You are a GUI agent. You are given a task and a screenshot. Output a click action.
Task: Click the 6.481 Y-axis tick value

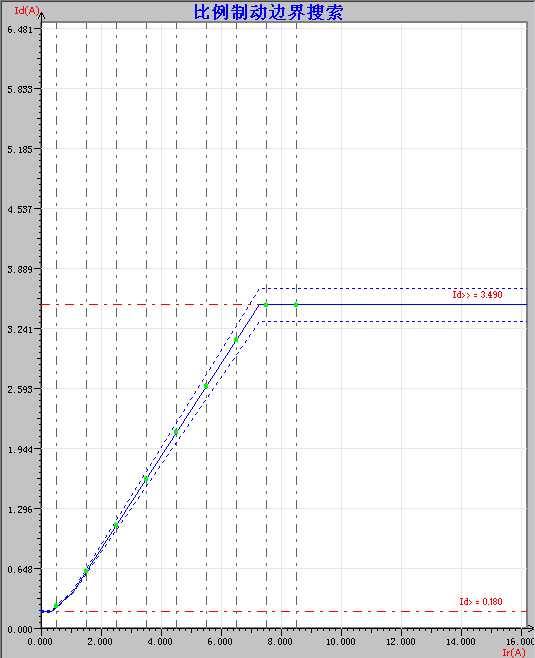(x=19, y=29)
